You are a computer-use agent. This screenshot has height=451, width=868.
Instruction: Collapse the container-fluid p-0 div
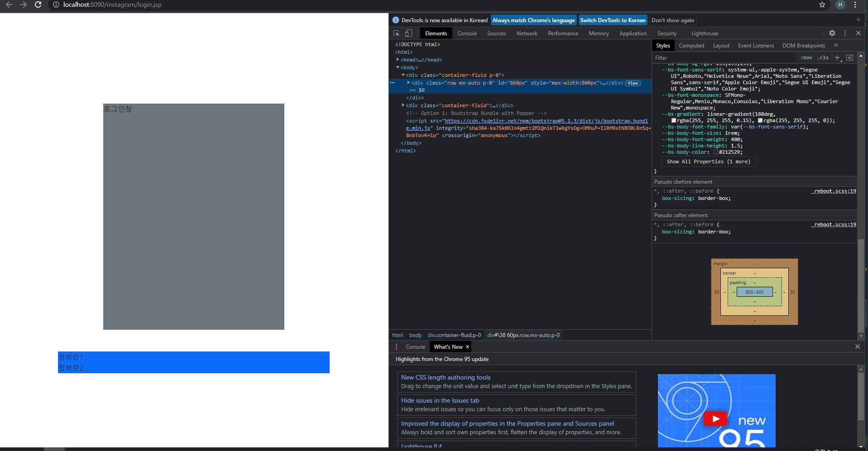pyautogui.click(x=403, y=75)
